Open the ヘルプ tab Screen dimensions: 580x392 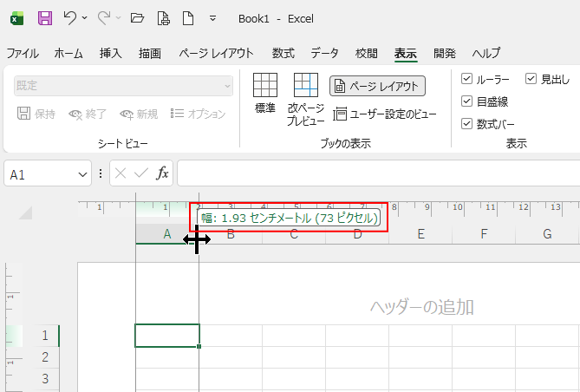coord(486,53)
